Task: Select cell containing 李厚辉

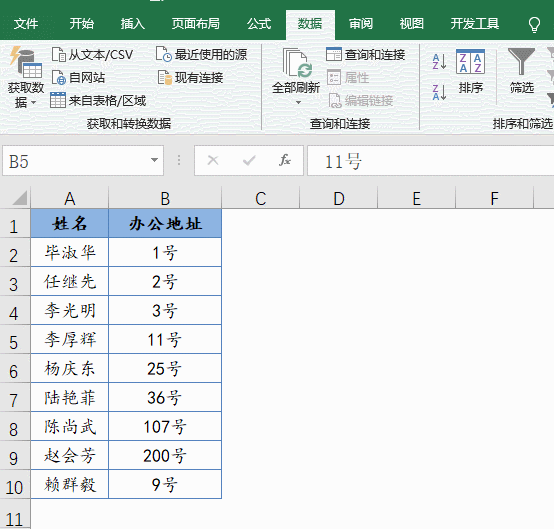Action: pos(70,339)
